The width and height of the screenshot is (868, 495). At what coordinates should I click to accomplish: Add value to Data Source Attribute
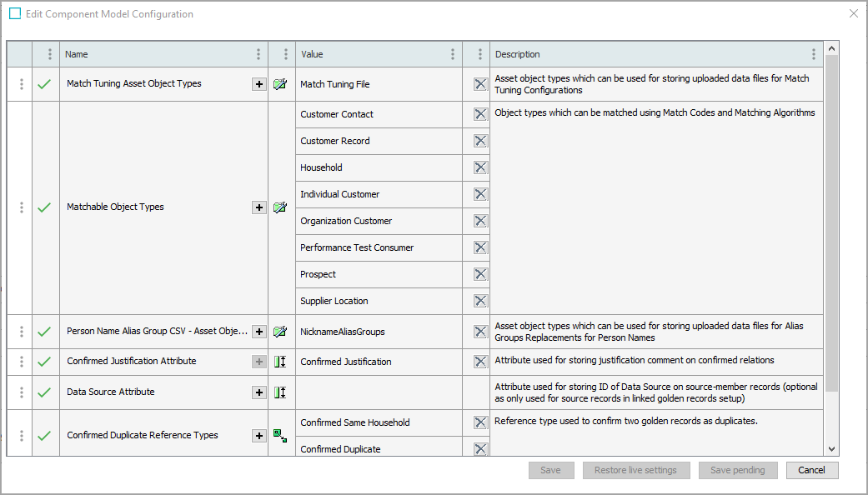259,392
